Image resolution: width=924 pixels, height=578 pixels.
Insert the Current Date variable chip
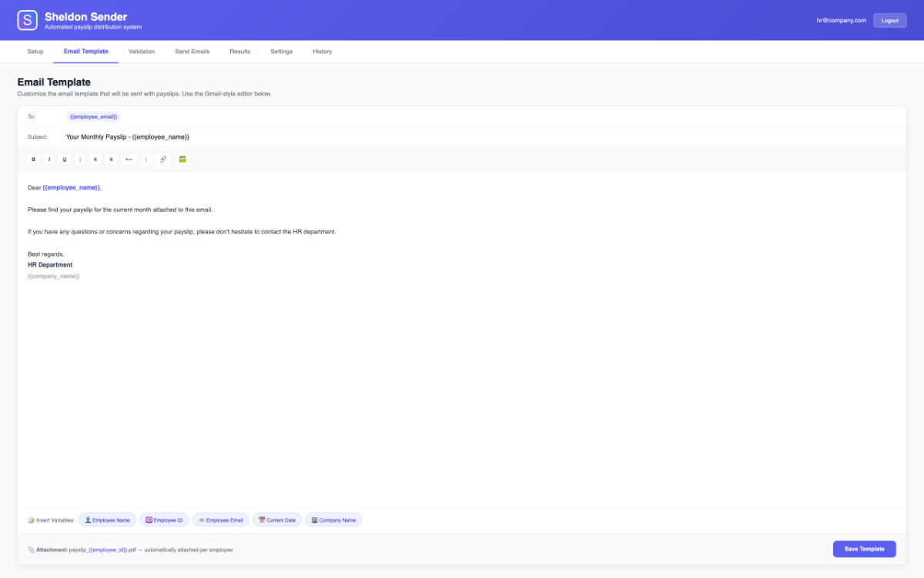277,520
